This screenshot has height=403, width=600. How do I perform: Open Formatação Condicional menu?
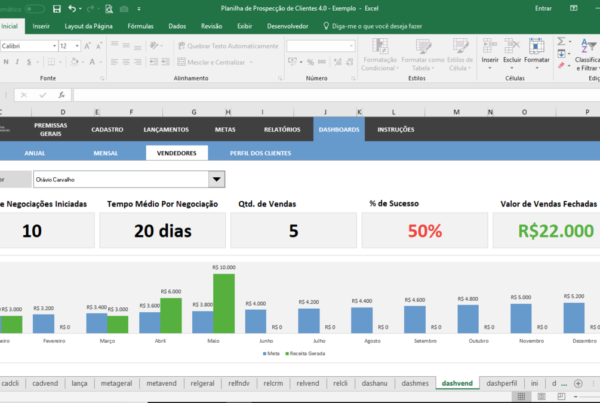tap(380, 54)
